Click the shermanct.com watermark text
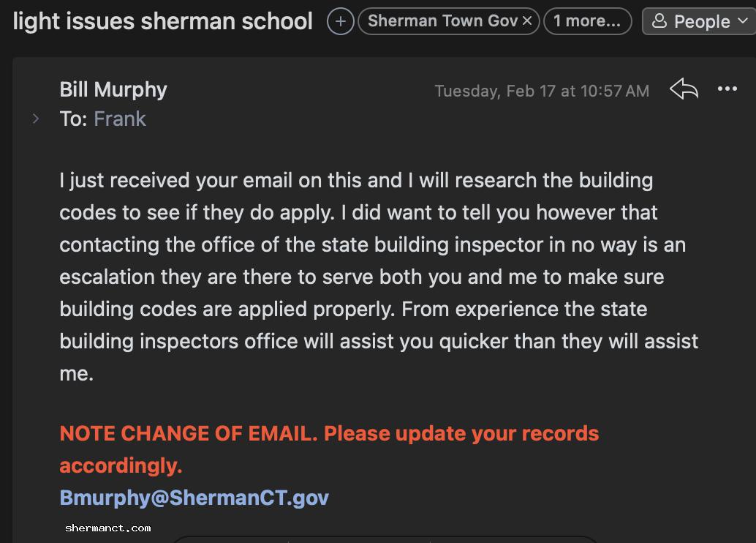This screenshot has width=756, height=543. (108, 528)
